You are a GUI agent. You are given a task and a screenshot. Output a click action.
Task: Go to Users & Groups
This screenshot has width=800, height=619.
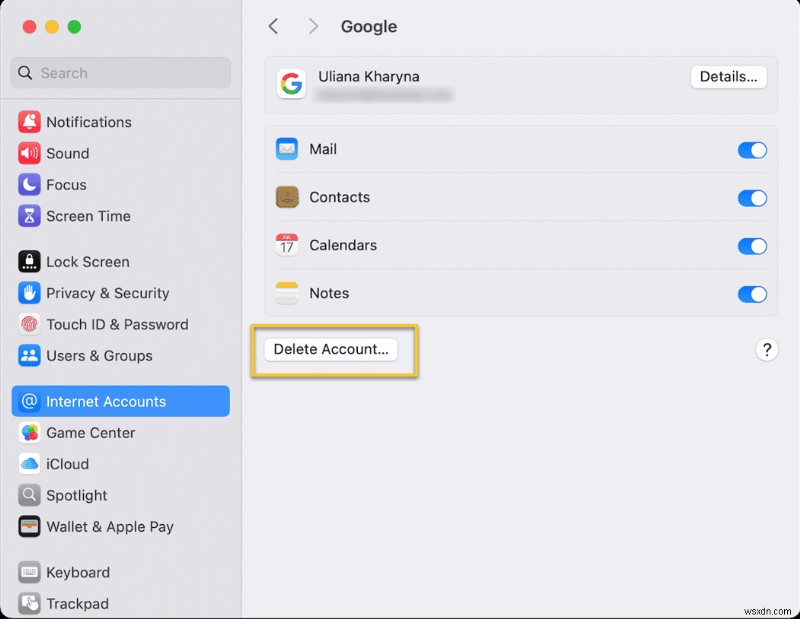click(120, 356)
